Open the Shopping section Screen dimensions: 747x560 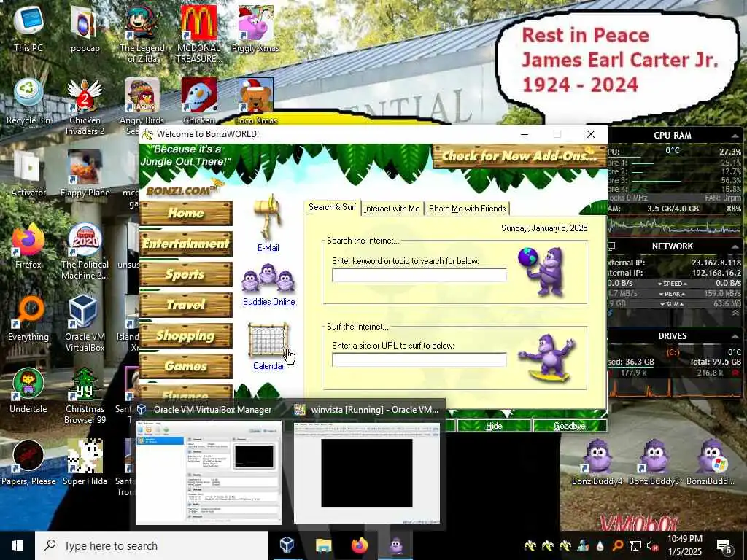click(x=186, y=335)
